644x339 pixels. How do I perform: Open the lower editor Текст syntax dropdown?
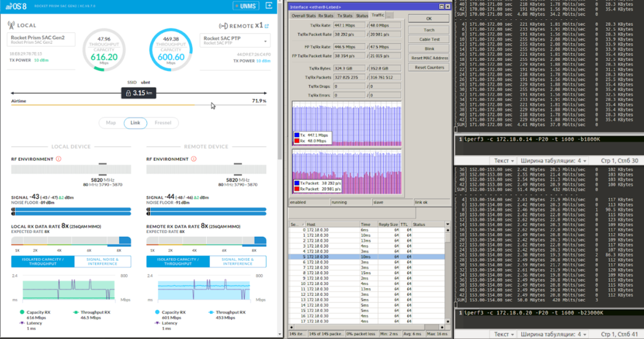tap(504, 334)
